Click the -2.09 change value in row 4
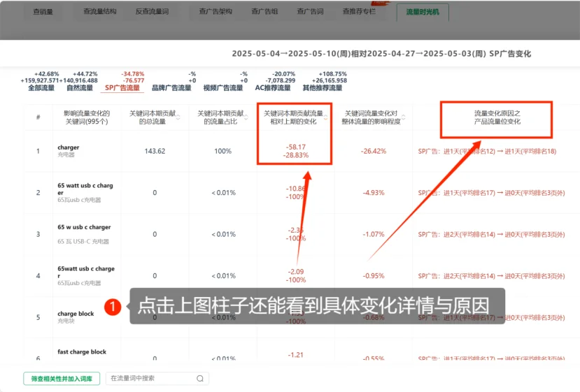Screen dimensions: 580x392 (295, 272)
